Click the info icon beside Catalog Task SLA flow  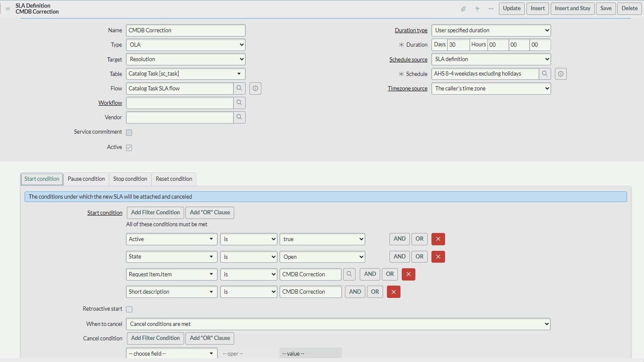255,88
